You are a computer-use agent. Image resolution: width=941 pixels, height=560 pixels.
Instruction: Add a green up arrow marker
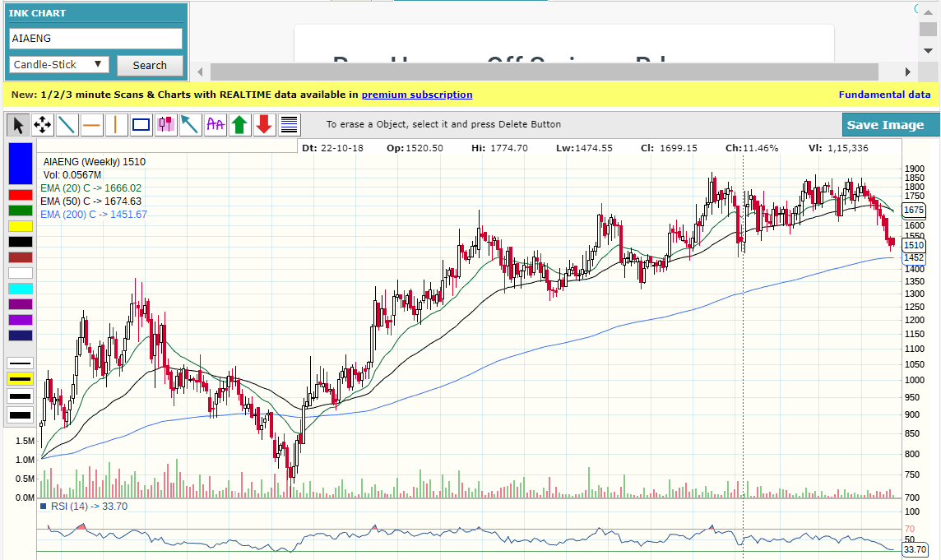click(239, 125)
